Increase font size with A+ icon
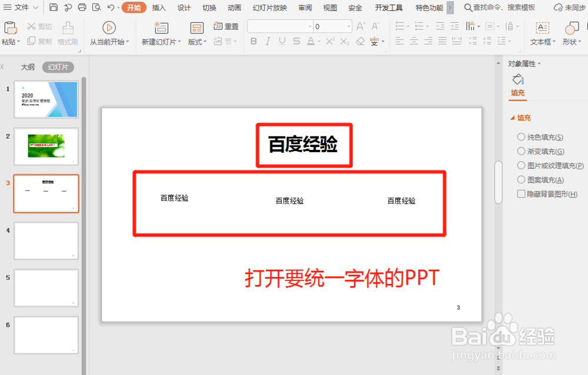588x375 pixels. coord(361,26)
